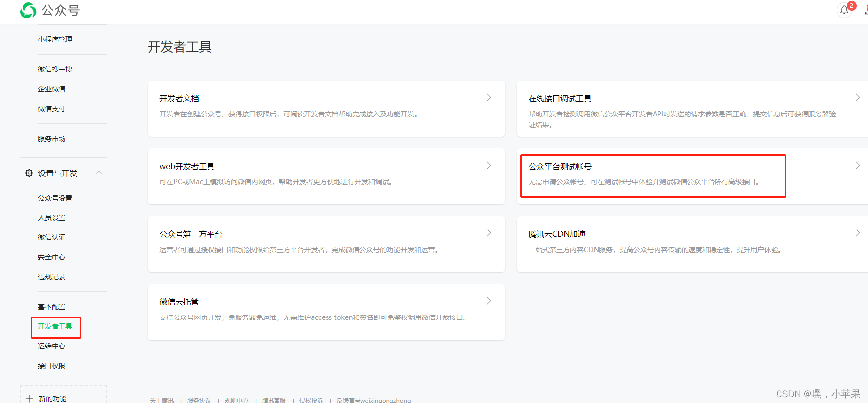Open 腾讯客服 footer link
The height and width of the screenshot is (403, 868).
click(x=274, y=400)
